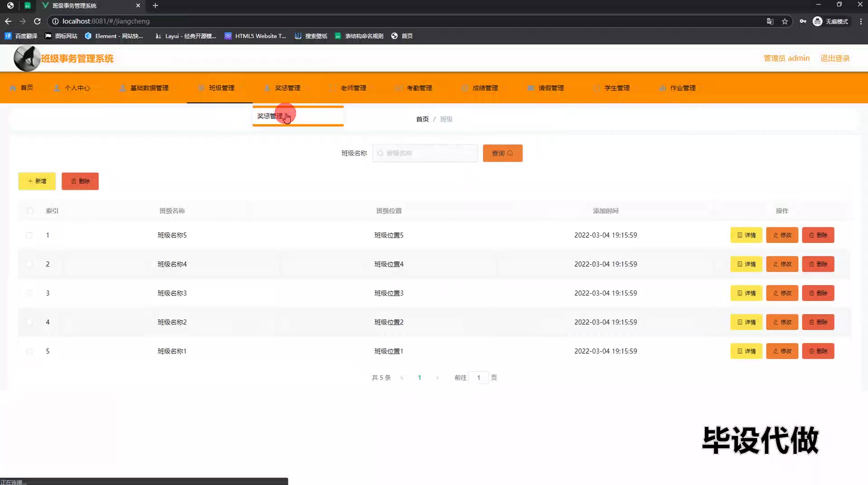Check the box for row 班级名称4
This screenshot has width=868, height=485.
click(29, 264)
